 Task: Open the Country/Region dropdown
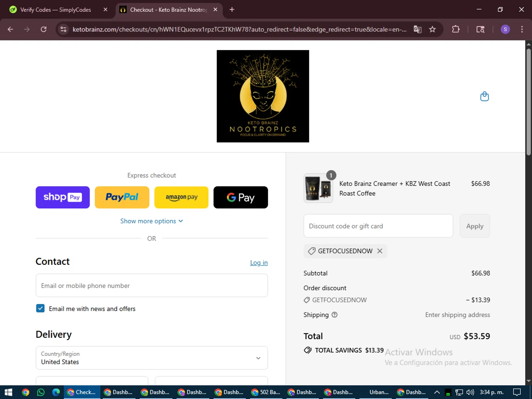point(152,358)
